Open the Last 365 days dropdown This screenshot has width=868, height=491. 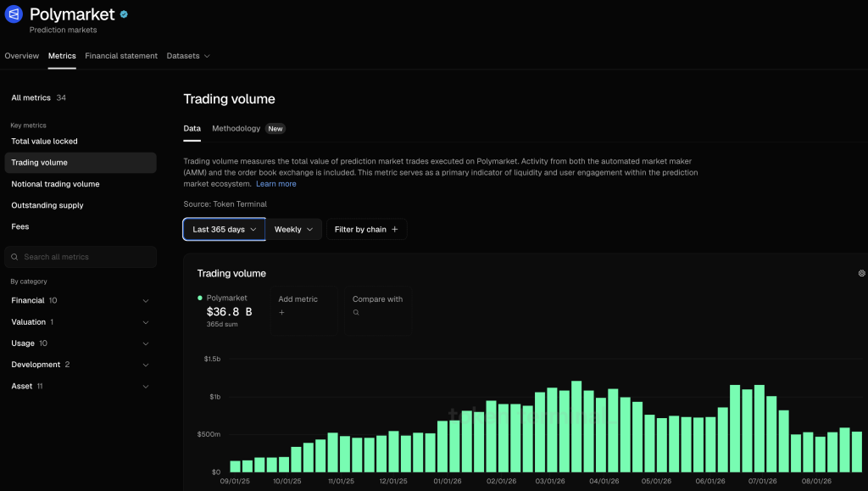click(224, 229)
